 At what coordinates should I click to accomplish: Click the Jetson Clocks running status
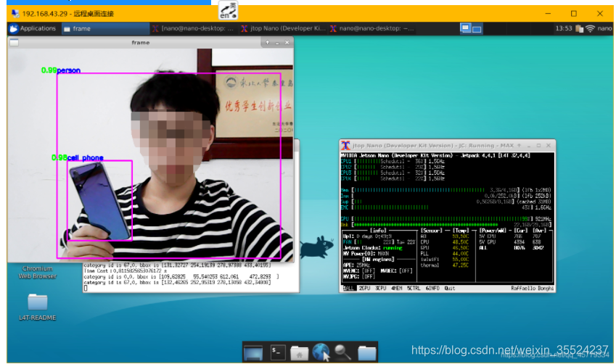pyautogui.click(x=372, y=248)
